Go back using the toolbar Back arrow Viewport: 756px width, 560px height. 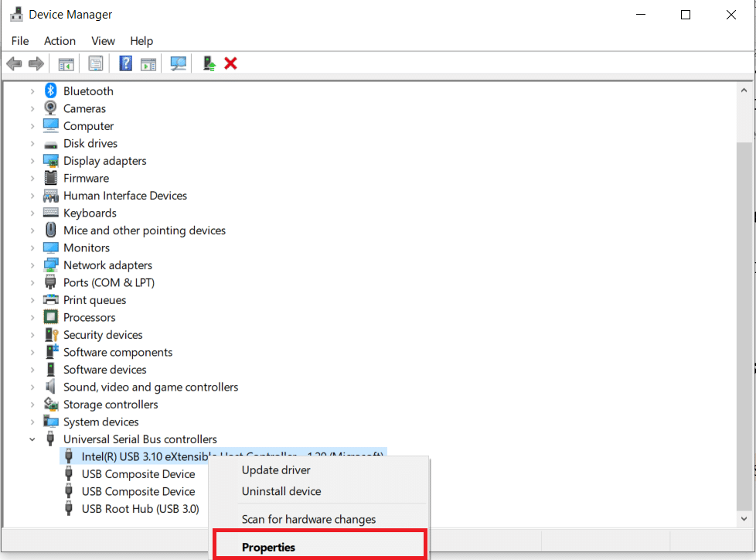15,63
